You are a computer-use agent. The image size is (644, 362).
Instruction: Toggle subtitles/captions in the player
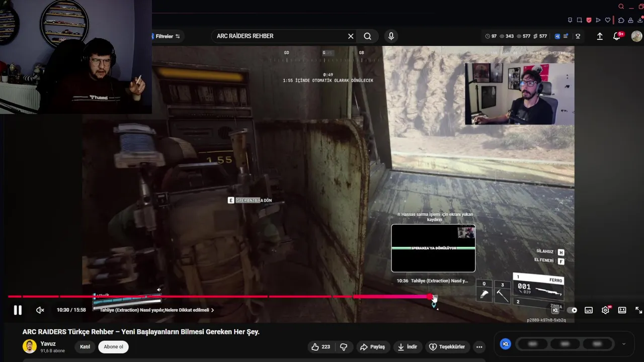pos(589,310)
